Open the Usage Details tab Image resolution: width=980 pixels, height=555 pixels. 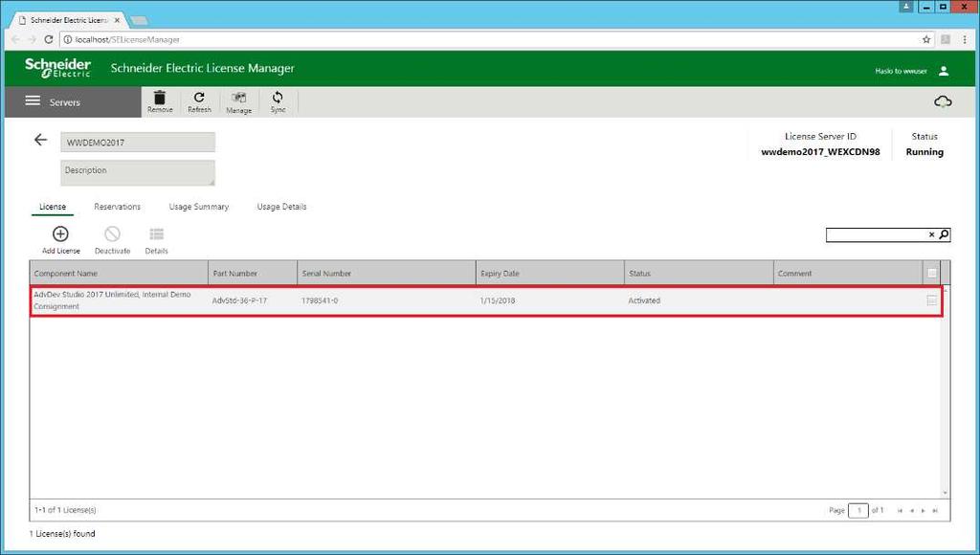point(282,207)
